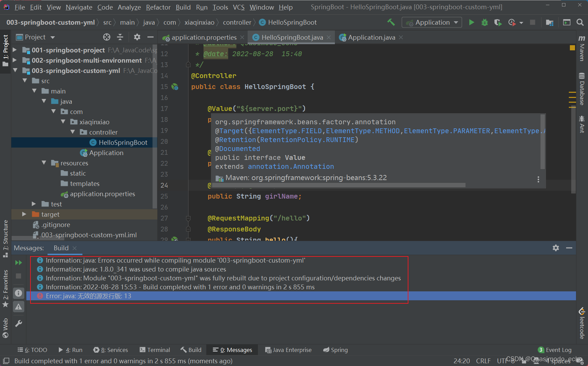The width and height of the screenshot is (588, 366).
Task: Click wrench icon in Messages panel
Action: click(18, 324)
